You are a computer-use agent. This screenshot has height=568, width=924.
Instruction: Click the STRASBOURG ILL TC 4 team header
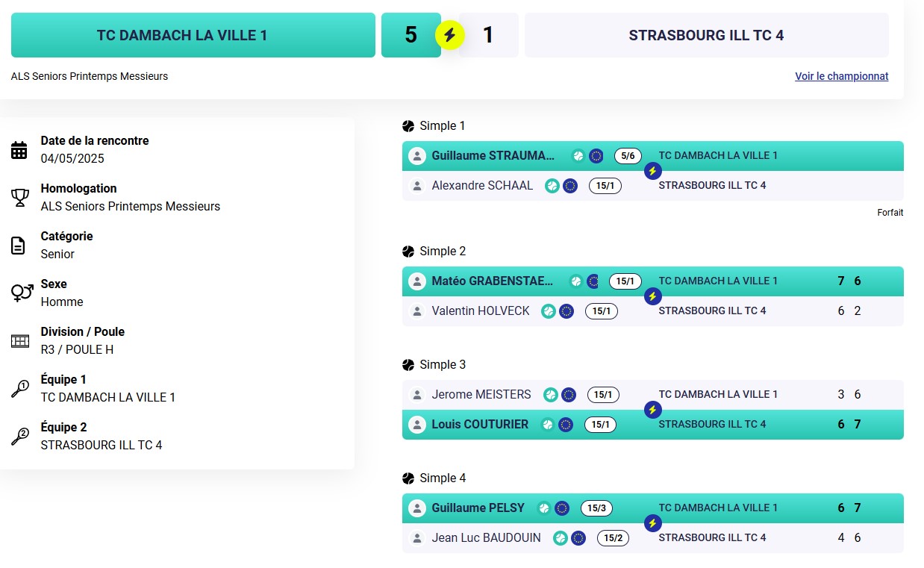[x=706, y=35]
